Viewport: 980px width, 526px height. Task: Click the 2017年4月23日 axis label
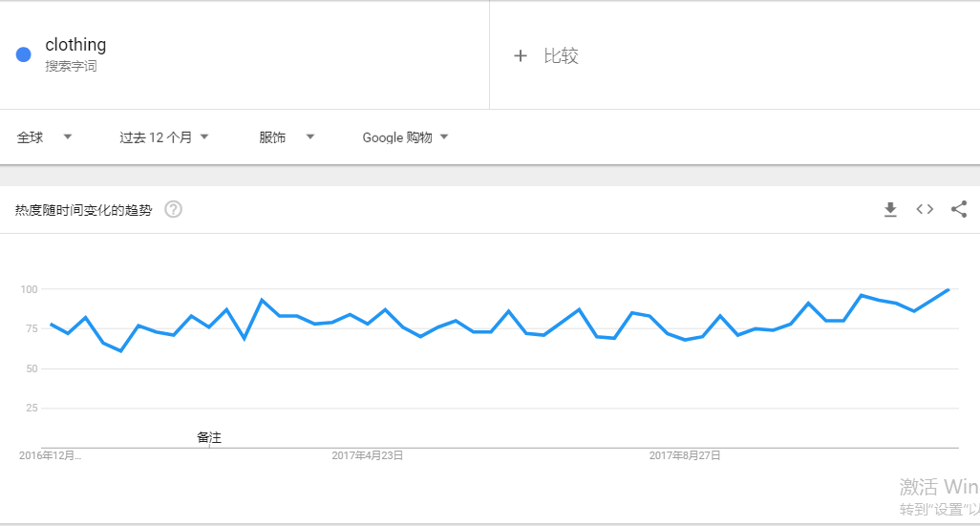tap(367, 455)
